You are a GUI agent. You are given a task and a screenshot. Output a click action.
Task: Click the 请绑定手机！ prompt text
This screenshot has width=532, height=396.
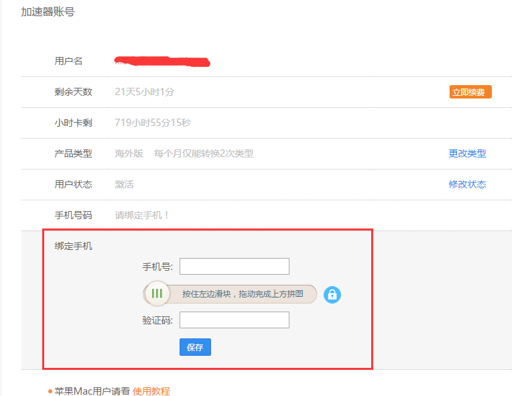[143, 215]
